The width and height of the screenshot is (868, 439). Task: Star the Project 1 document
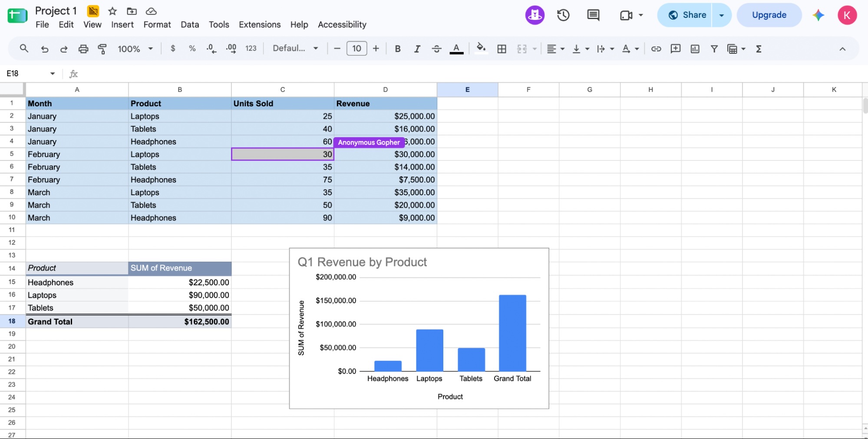(x=112, y=11)
